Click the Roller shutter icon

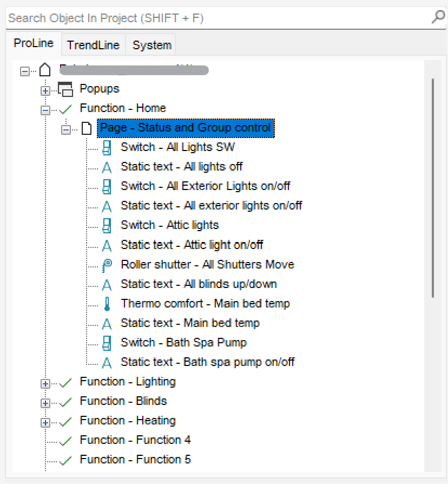coord(107,265)
